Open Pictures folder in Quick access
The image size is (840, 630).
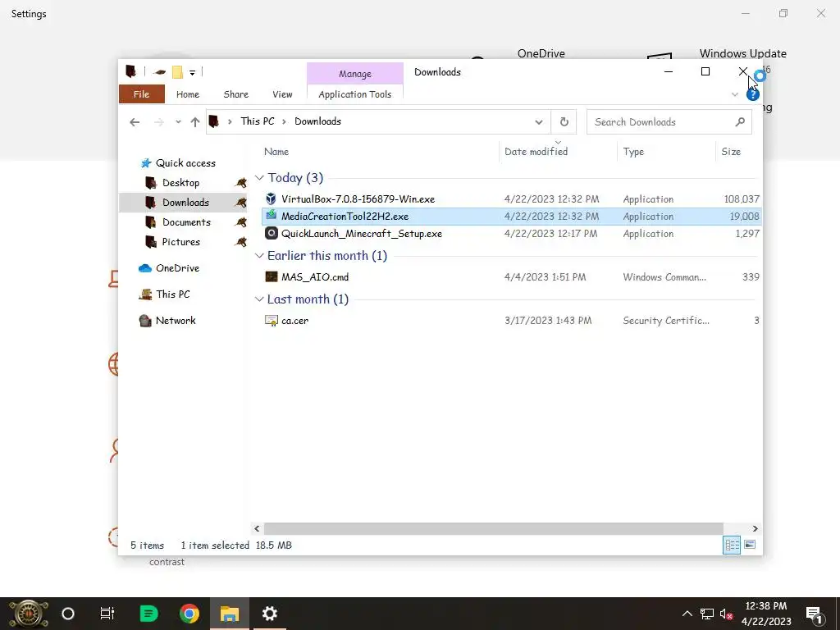point(181,242)
